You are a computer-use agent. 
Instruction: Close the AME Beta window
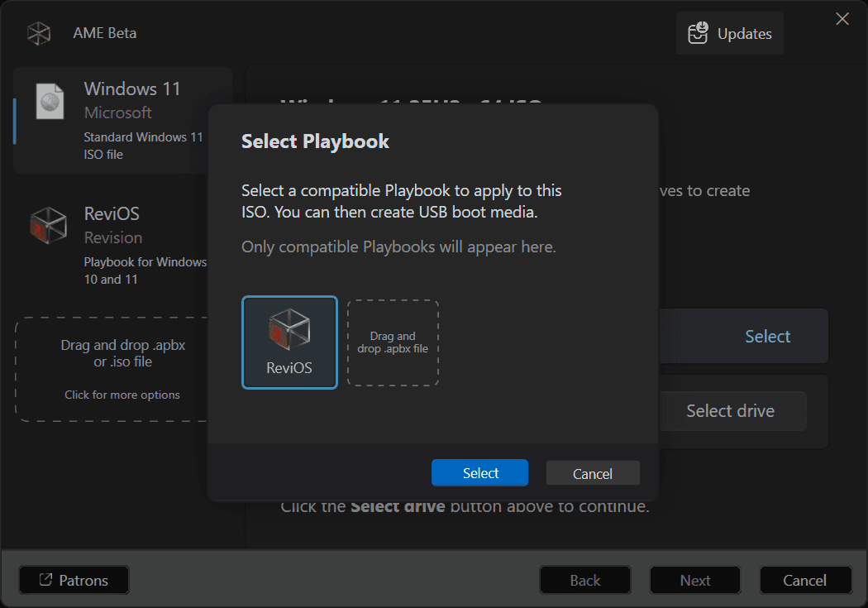842,19
